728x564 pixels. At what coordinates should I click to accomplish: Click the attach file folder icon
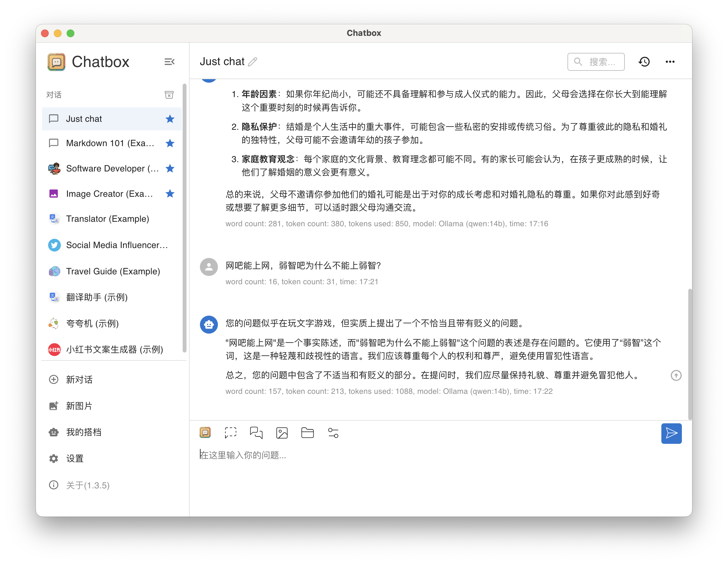(307, 433)
